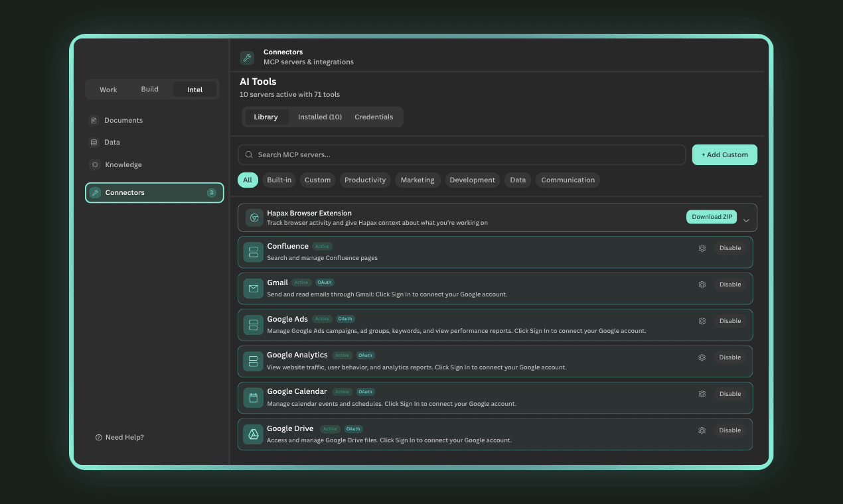
Task: Click the Confluence connector icon
Action: point(253,252)
